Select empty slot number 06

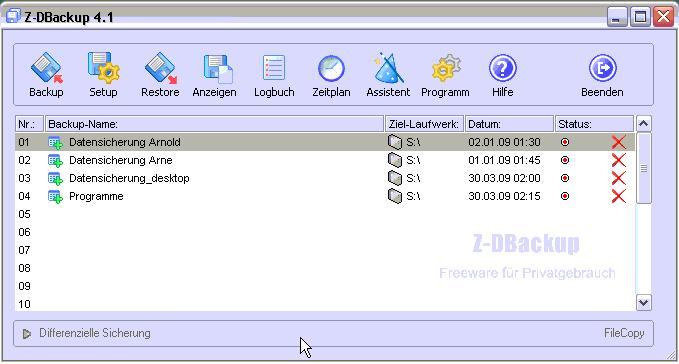tap(25, 232)
